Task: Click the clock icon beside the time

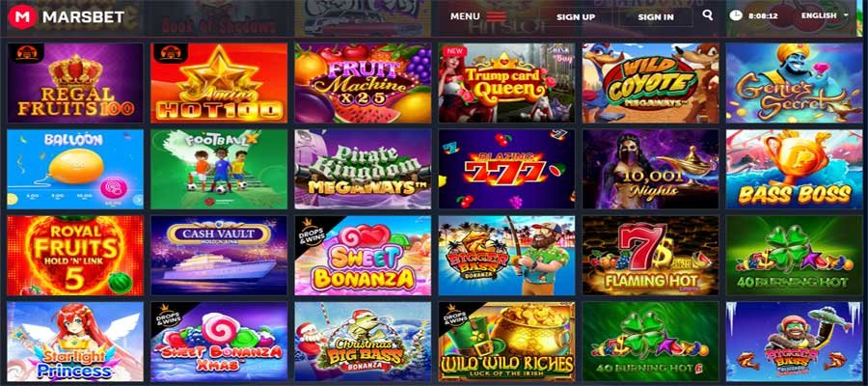Action: [736, 15]
